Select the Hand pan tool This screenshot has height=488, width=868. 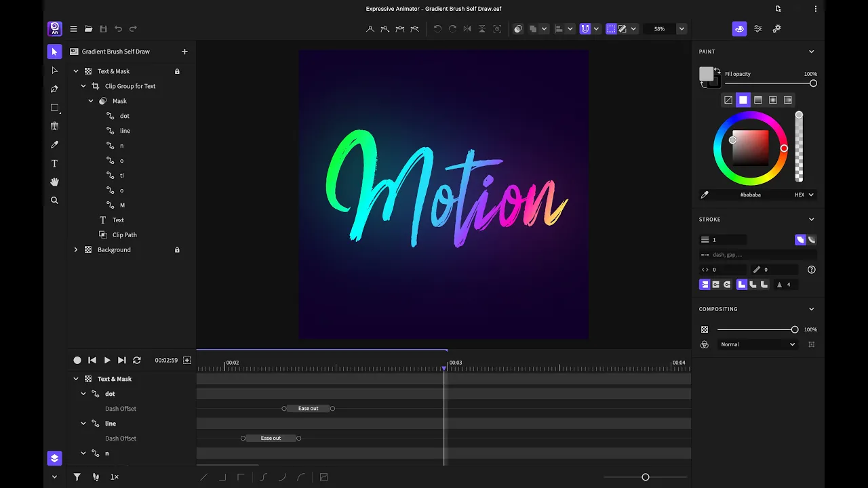click(54, 182)
